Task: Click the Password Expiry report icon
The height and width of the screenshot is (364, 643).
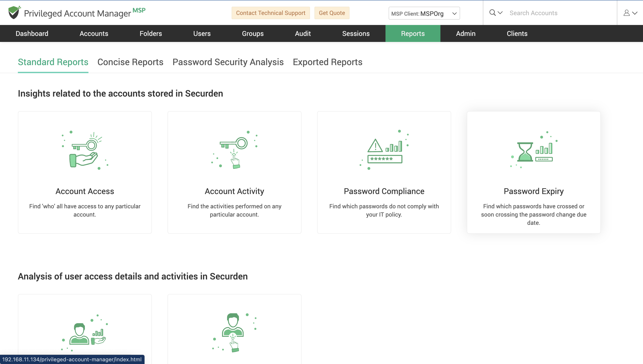Action: click(534, 148)
